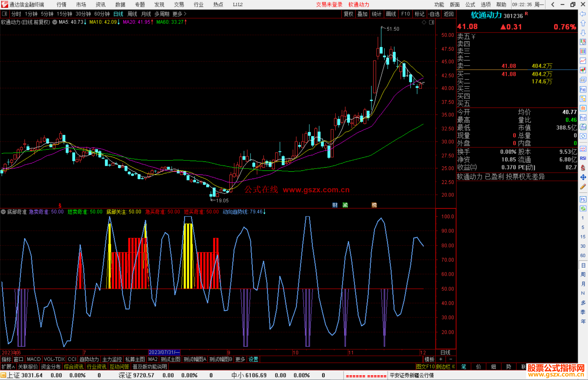The width and height of the screenshot is (588, 380).
Task: Click the RSI indicator icon in sidebar
Action: [x=583, y=158]
